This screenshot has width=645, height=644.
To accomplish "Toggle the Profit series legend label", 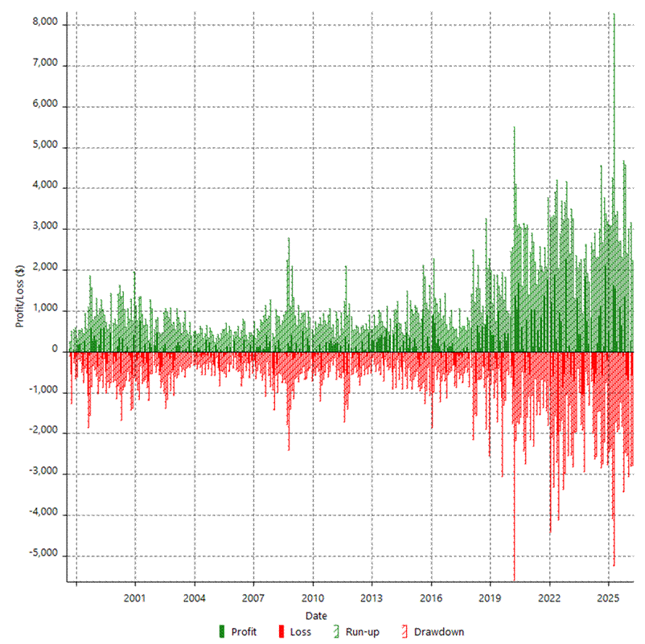I will click(x=244, y=632).
